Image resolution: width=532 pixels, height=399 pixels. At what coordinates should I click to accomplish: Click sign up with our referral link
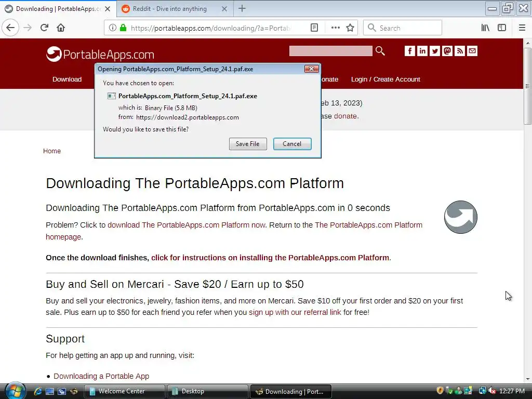tap(295, 312)
